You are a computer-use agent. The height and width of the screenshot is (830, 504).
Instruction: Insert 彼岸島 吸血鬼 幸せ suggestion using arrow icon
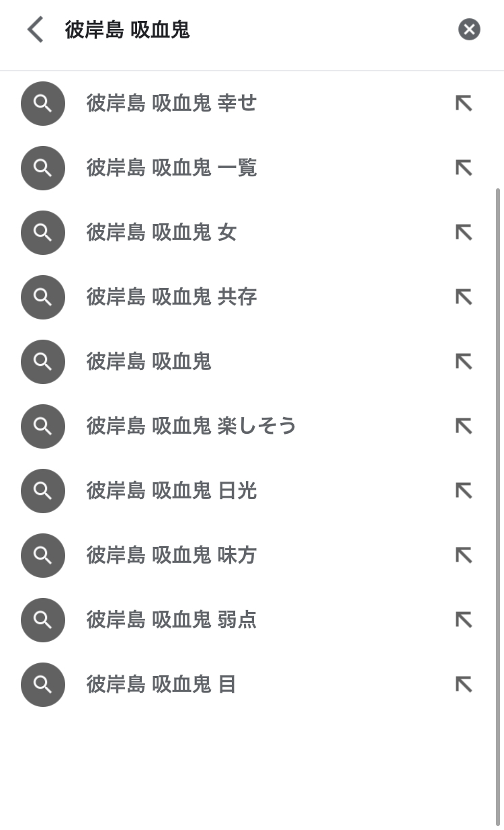click(464, 104)
